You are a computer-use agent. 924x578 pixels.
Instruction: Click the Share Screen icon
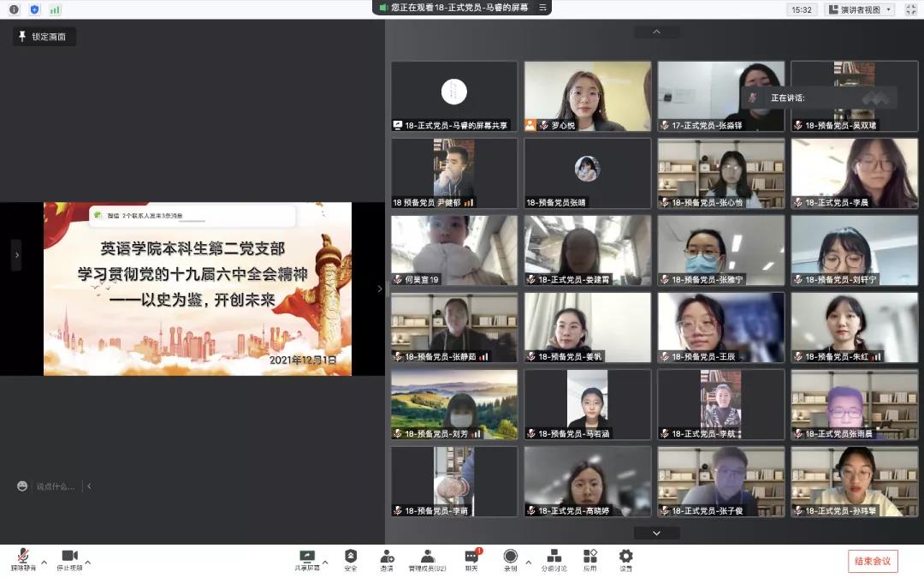(307, 557)
